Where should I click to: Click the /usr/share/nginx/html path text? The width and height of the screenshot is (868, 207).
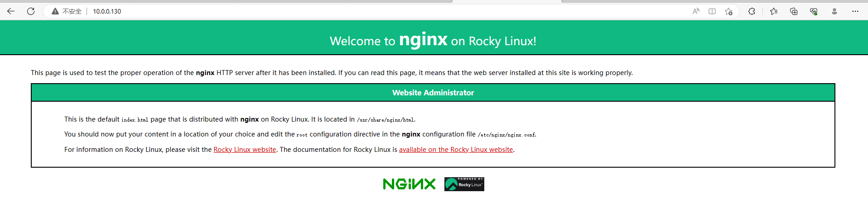click(385, 120)
